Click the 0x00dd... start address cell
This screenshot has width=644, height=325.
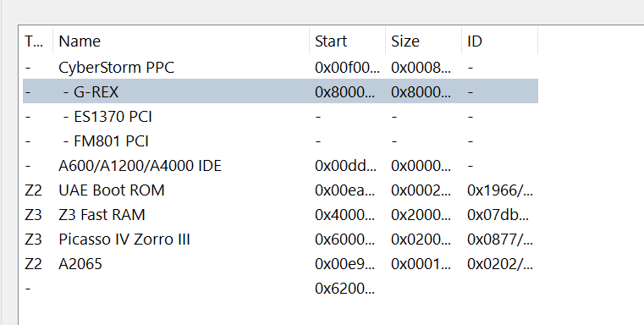coord(345,166)
